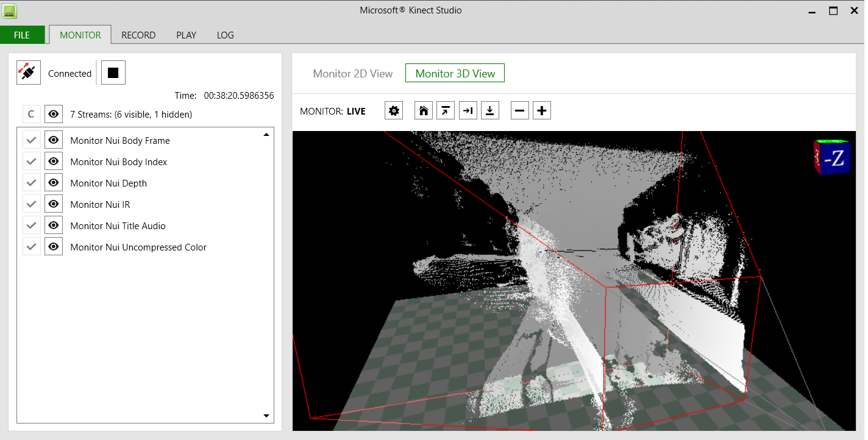
Task: Zoom out with the minus button
Action: click(x=520, y=111)
